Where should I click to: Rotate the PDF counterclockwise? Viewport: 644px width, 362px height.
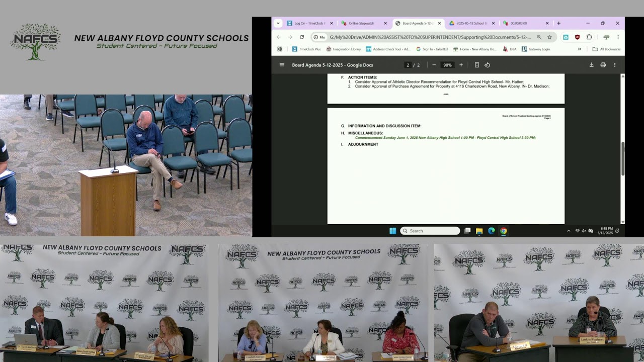click(487, 65)
